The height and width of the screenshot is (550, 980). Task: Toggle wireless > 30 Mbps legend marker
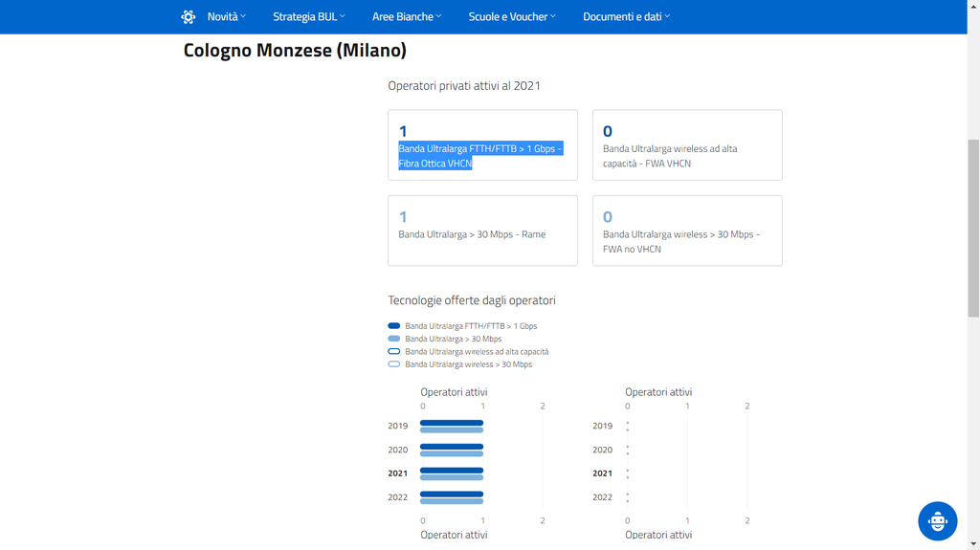394,364
